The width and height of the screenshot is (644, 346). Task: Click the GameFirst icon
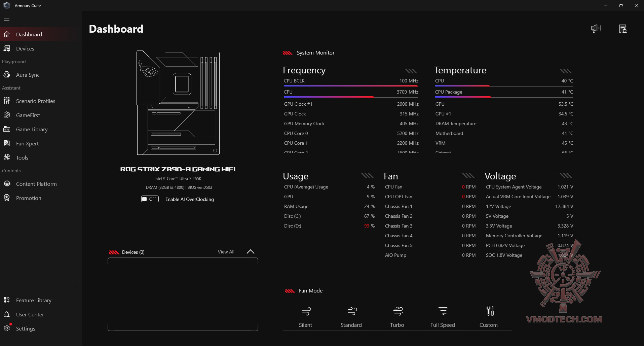pos(7,115)
